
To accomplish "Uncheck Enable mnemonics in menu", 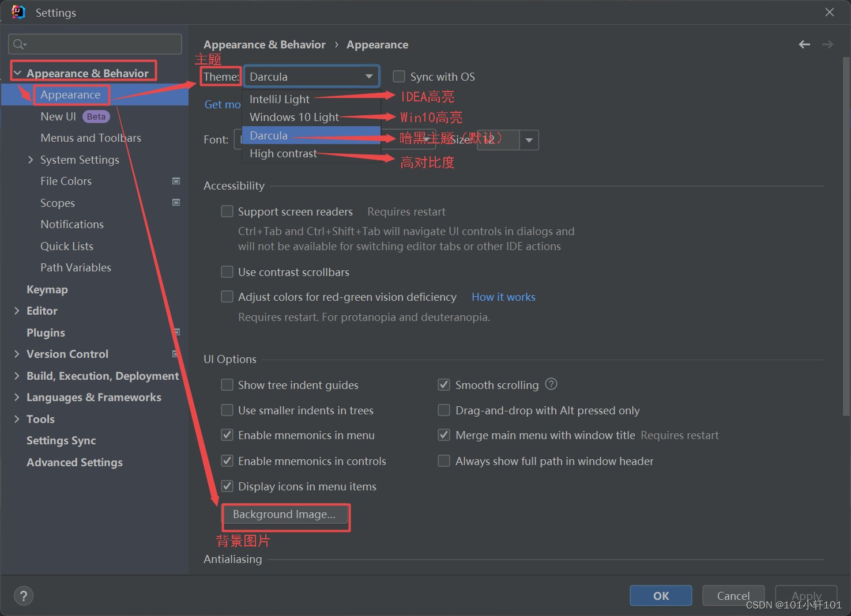I will click(x=227, y=435).
